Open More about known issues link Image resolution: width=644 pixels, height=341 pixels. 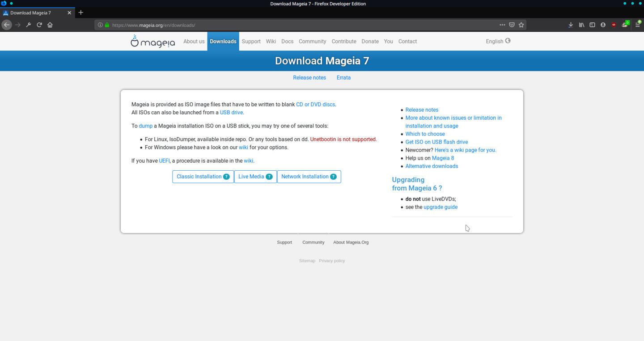(x=453, y=122)
